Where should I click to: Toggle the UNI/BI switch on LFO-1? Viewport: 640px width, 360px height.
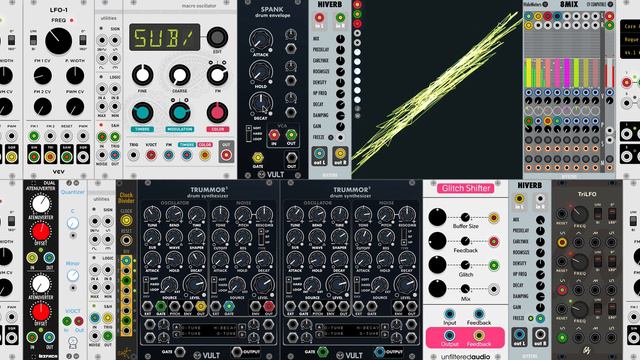point(33,40)
